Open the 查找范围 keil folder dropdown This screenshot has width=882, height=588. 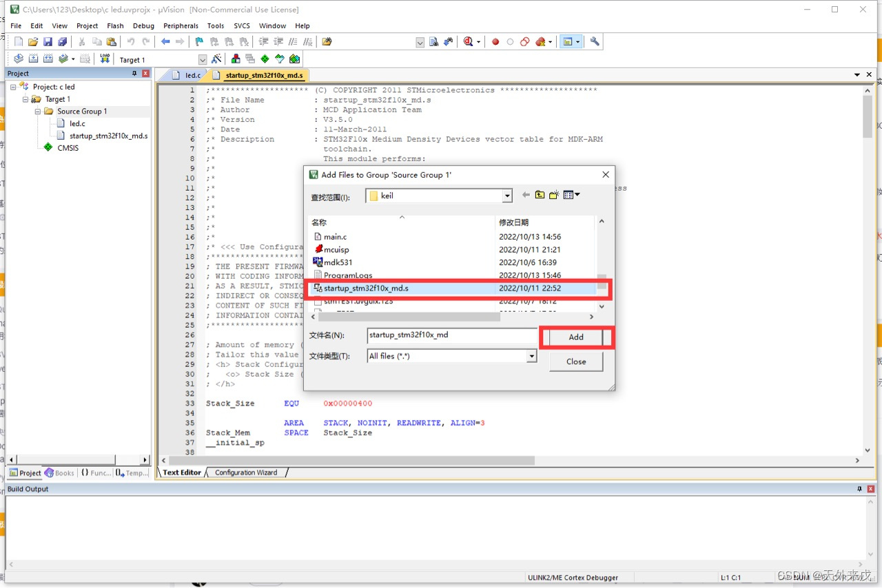coord(507,196)
